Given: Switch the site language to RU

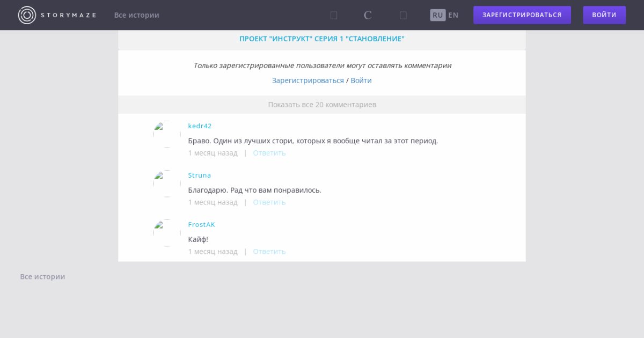Looking at the screenshot, I should [x=438, y=15].
